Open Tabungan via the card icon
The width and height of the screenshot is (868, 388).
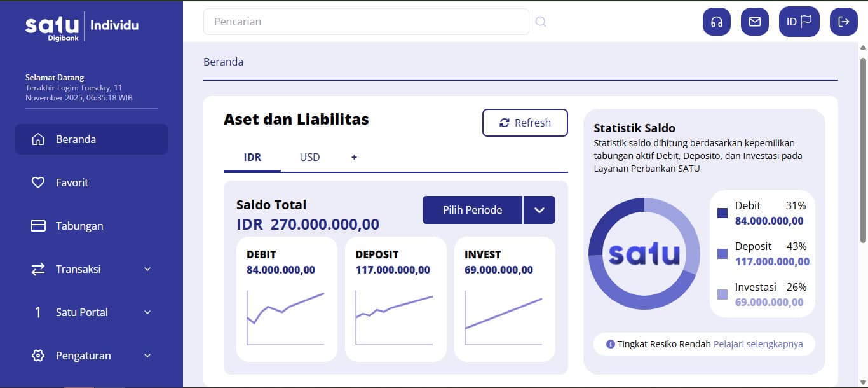click(37, 225)
